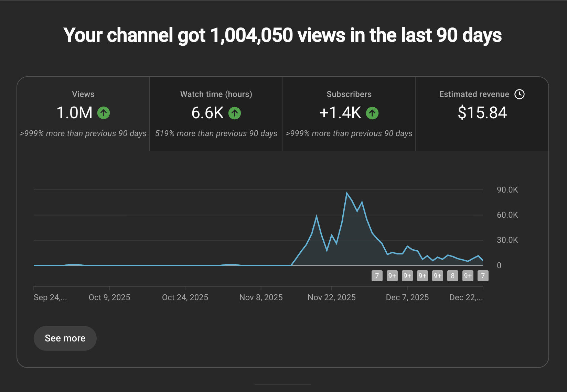Click the clock icon beside Estimated revenue

pos(519,94)
